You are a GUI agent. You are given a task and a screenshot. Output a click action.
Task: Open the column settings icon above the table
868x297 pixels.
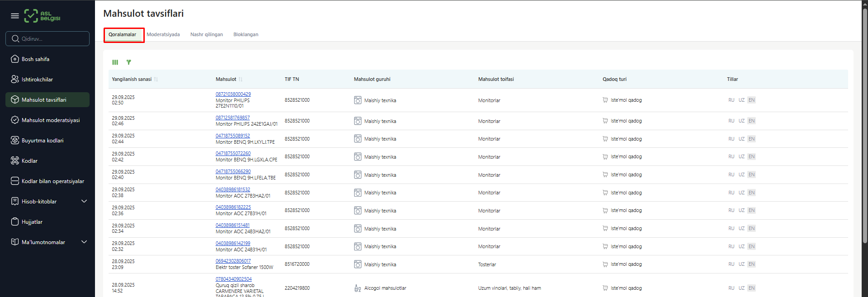click(x=115, y=62)
